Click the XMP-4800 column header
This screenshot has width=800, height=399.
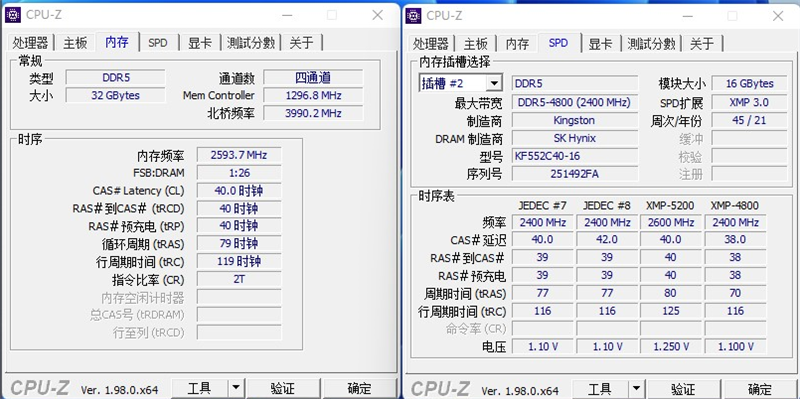point(735,206)
